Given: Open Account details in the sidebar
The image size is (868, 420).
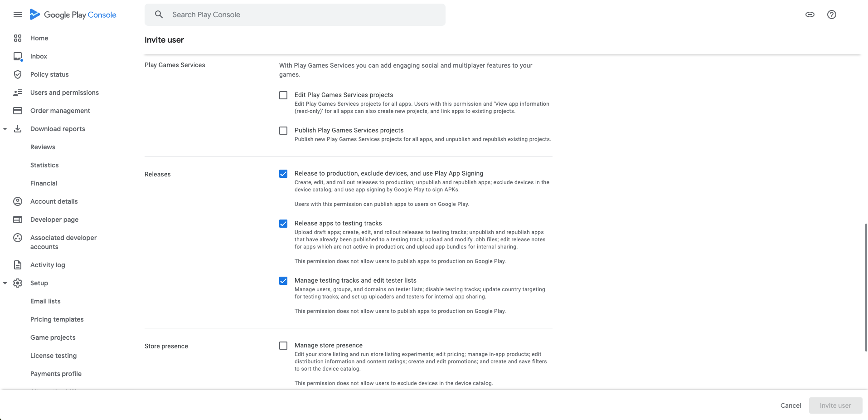Looking at the screenshot, I should coord(53,201).
